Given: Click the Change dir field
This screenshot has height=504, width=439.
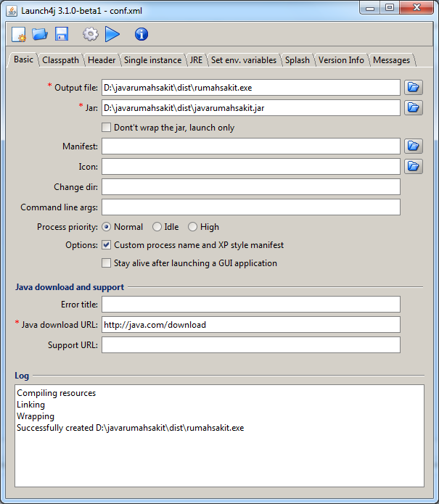Looking at the screenshot, I should tap(251, 187).
